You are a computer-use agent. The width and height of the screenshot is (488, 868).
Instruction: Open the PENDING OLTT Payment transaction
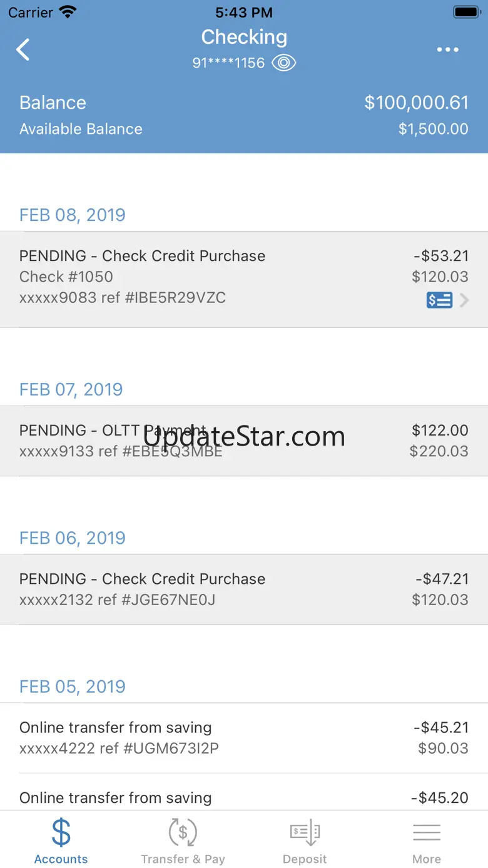coord(244,441)
